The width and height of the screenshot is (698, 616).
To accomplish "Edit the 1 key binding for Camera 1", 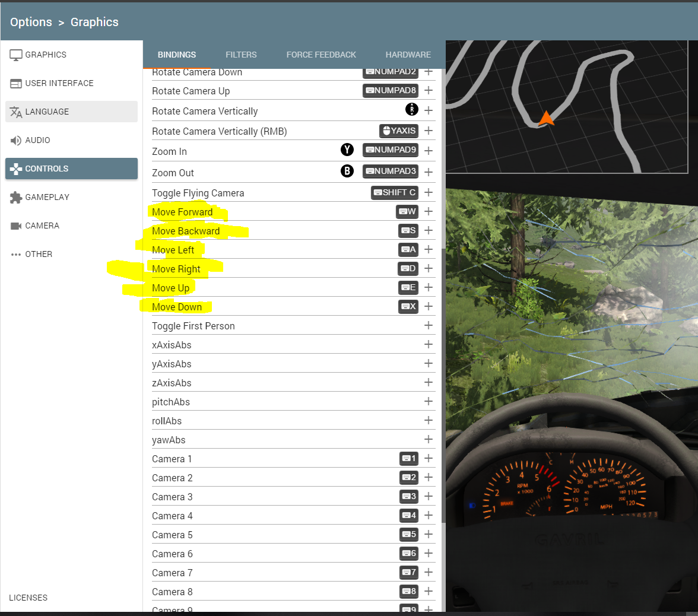I will click(408, 458).
